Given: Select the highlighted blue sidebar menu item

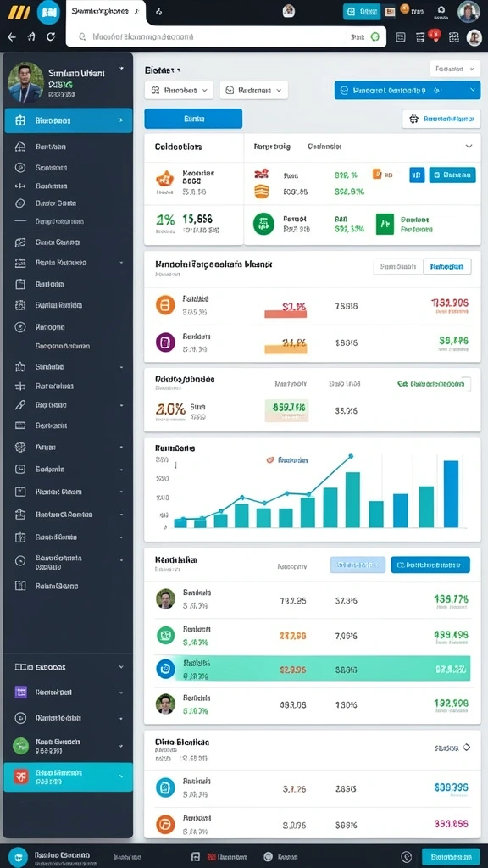Looking at the screenshot, I should [x=69, y=120].
